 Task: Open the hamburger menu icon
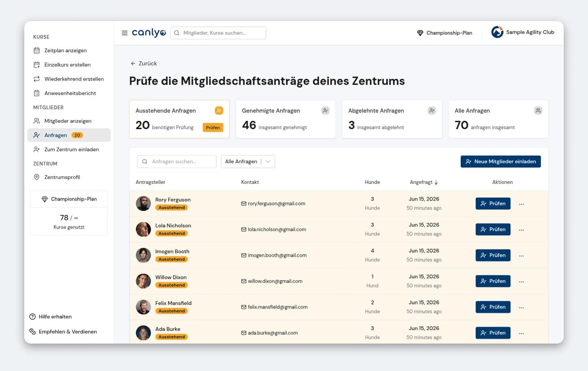[125, 33]
